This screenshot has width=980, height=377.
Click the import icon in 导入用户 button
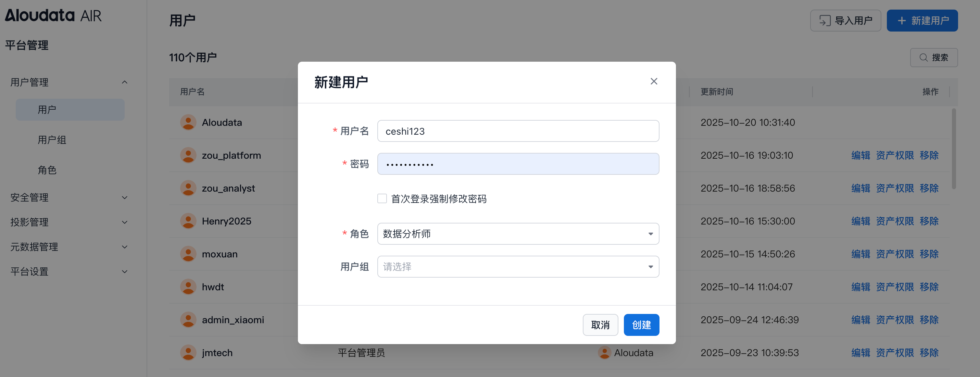(x=825, y=21)
